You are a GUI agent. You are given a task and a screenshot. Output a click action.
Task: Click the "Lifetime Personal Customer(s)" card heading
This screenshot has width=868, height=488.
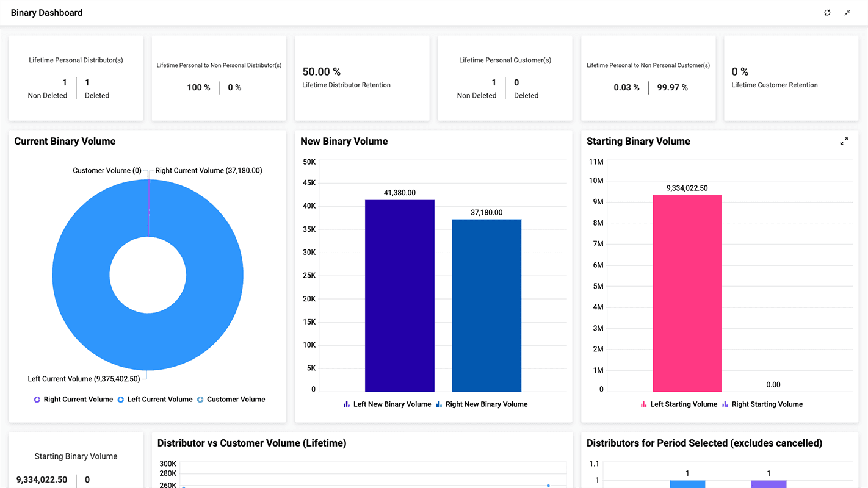[505, 60]
